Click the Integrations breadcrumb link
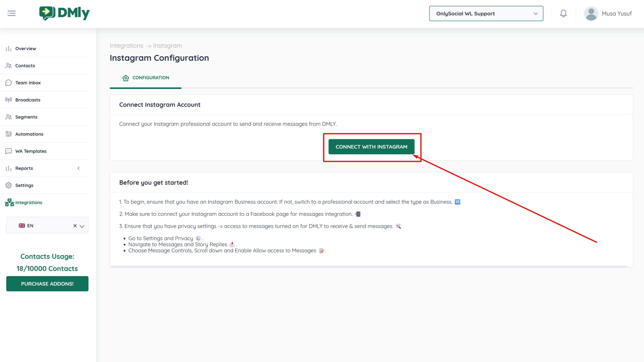This screenshot has height=362, width=644. 126,46
